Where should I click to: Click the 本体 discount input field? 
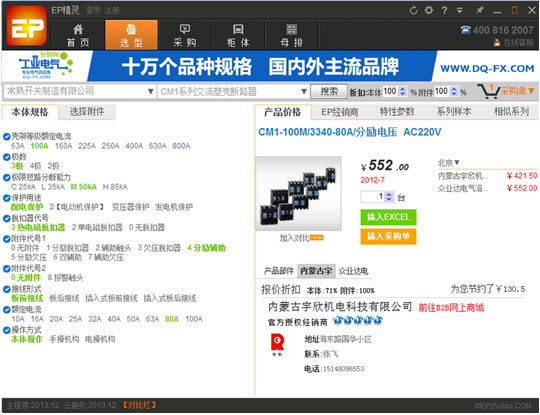click(391, 91)
